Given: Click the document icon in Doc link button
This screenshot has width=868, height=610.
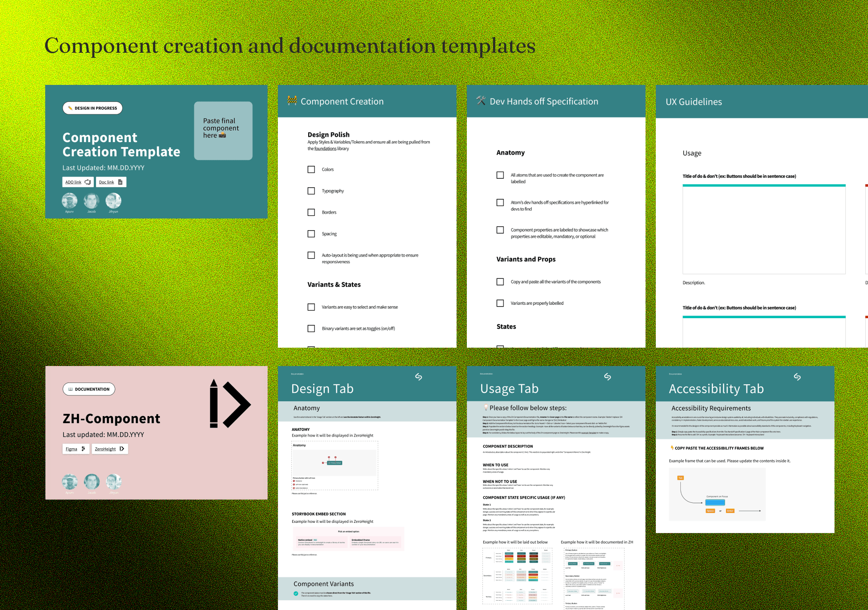Looking at the screenshot, I should 120,182.
